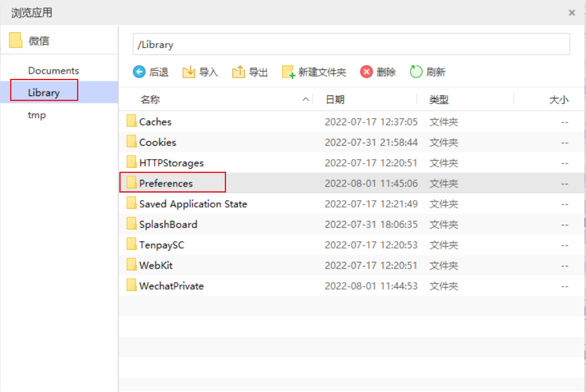
Task: Open the WechatPrivate folder icon
Action: point(131,286)
